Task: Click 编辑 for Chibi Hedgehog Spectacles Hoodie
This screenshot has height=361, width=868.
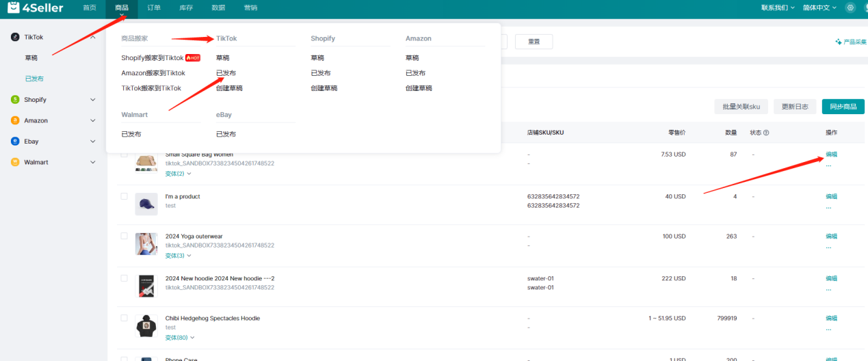Action: point(831,319)
